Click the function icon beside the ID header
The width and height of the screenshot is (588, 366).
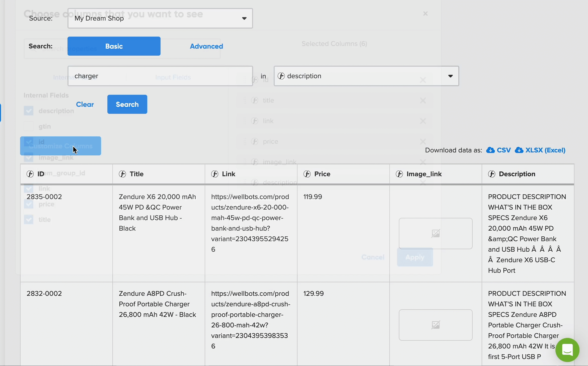[x=30, y=174]
